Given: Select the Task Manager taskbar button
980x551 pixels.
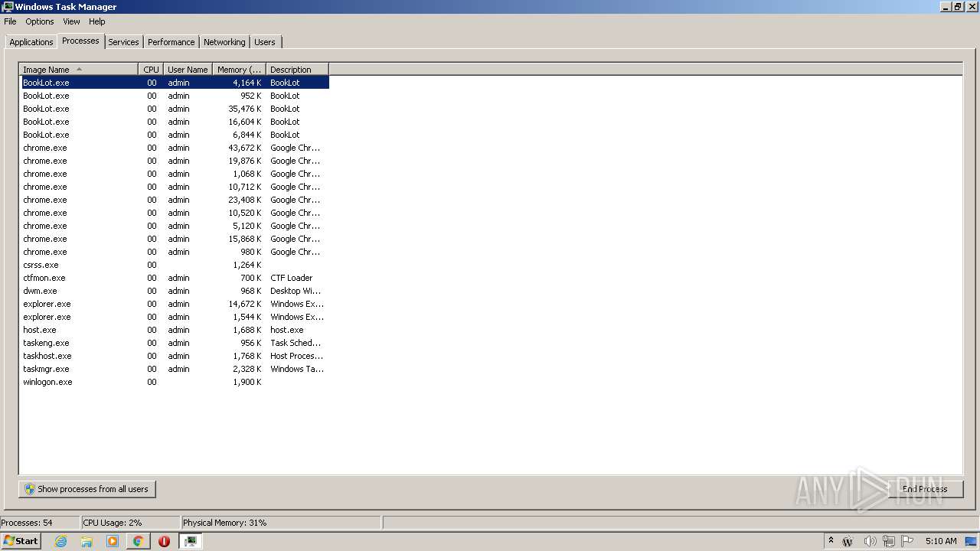Looking at the screenshot, I should (191, 541).
